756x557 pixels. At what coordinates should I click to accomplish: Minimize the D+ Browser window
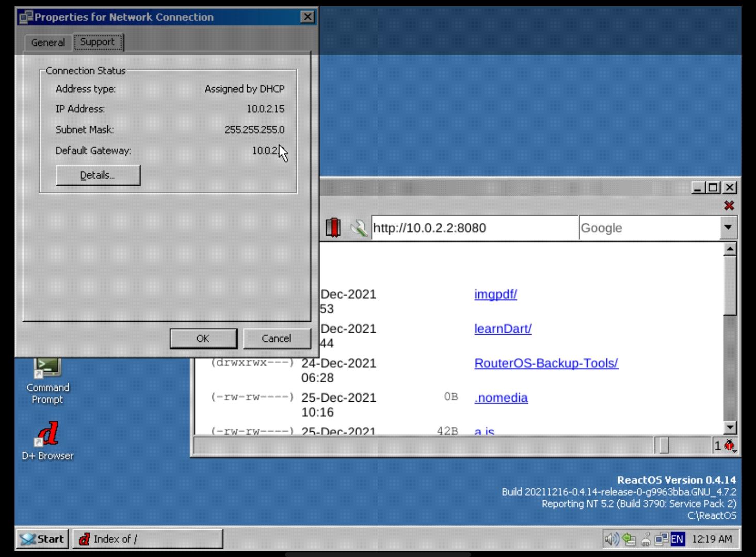pos(698,188)
